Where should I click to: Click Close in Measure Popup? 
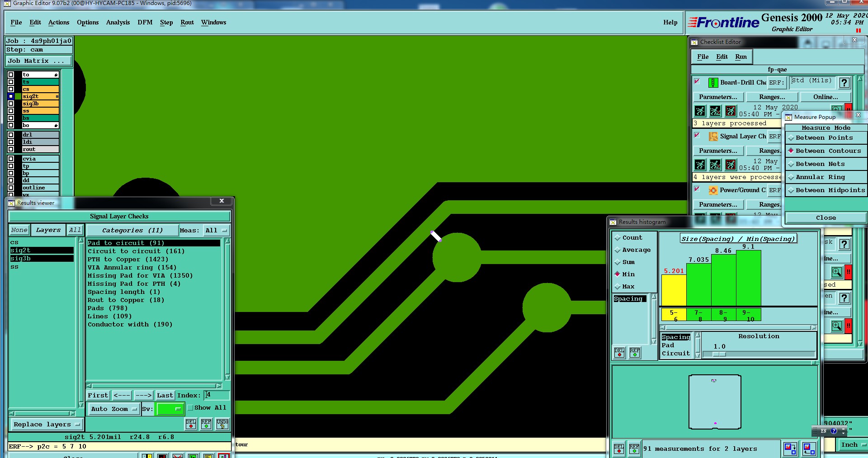pyautogui.click(x=826, y=217)
